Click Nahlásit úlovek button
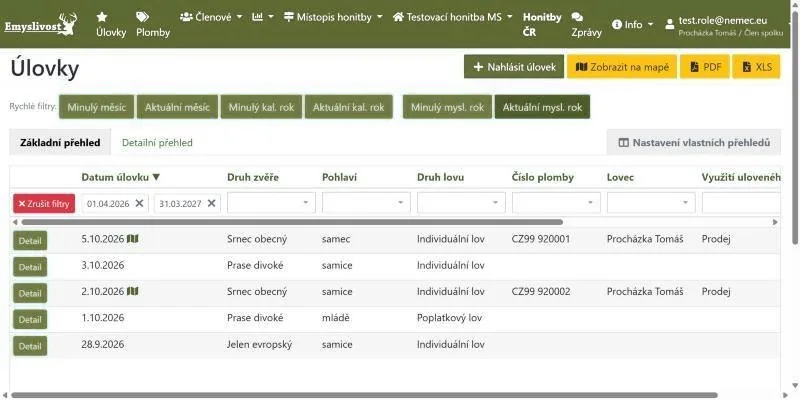Image resolution: width=800 pixels, height=400 pixels. 514,67
